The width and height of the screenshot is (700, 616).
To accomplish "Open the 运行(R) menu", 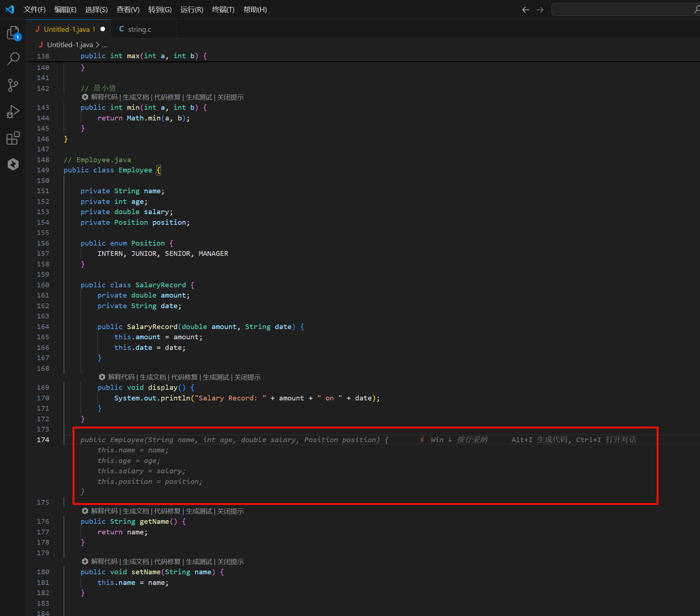I will pyautogui.click(x=192, y=10).
